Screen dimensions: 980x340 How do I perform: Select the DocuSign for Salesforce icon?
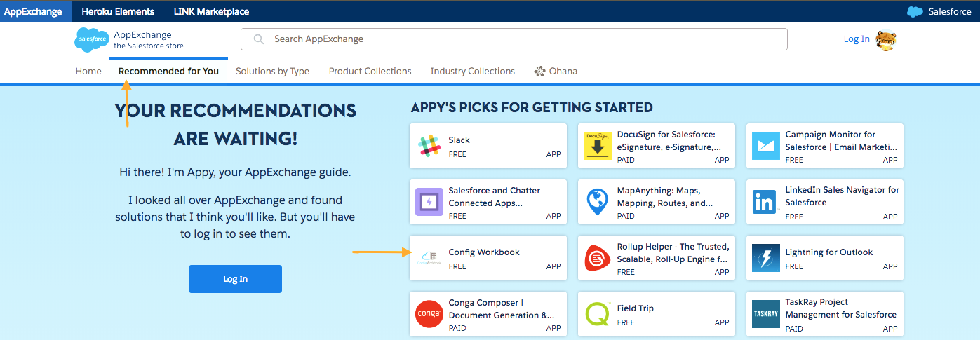598,146
